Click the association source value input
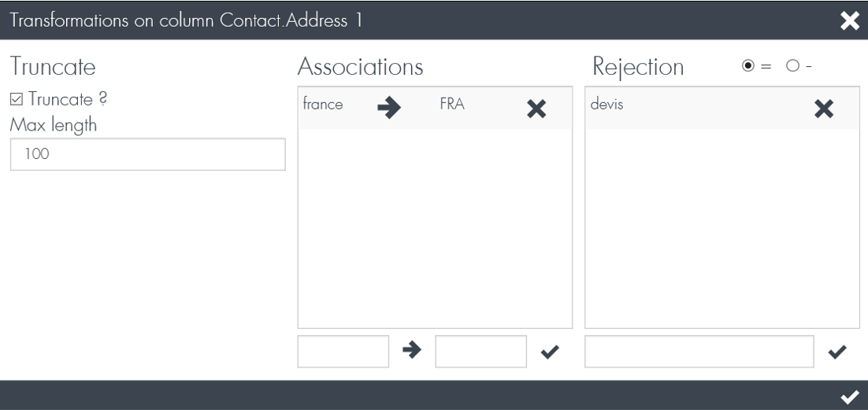 click(343, 351)
